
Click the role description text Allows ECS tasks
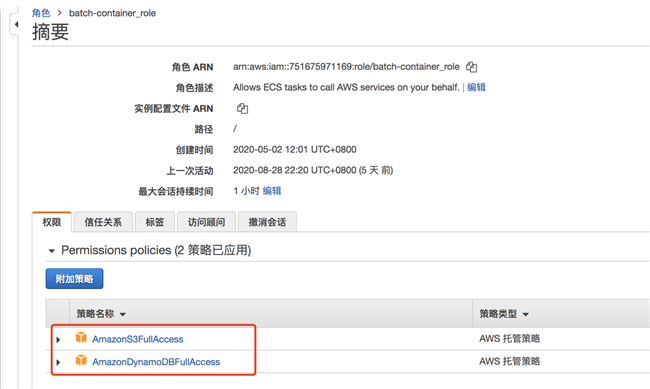pos(346,87)
